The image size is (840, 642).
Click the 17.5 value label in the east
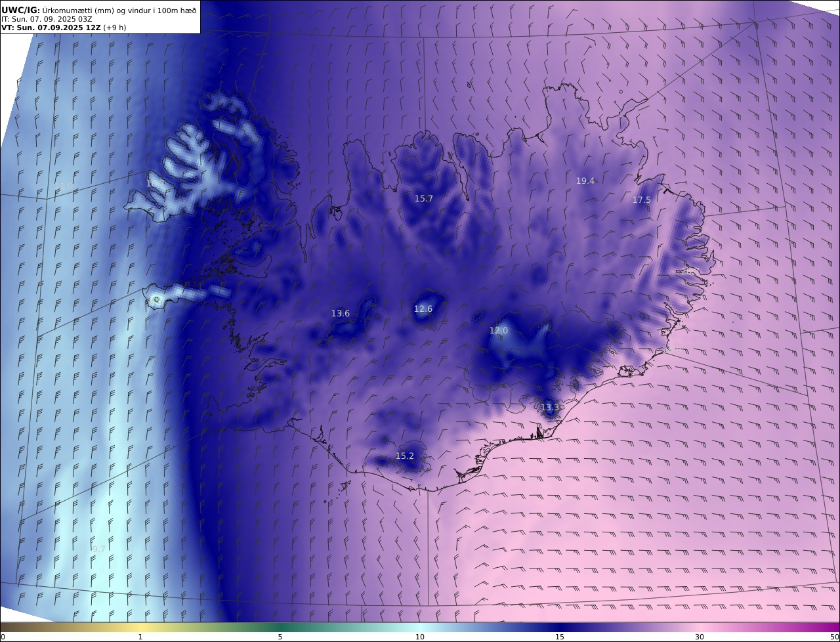[642, 200]
